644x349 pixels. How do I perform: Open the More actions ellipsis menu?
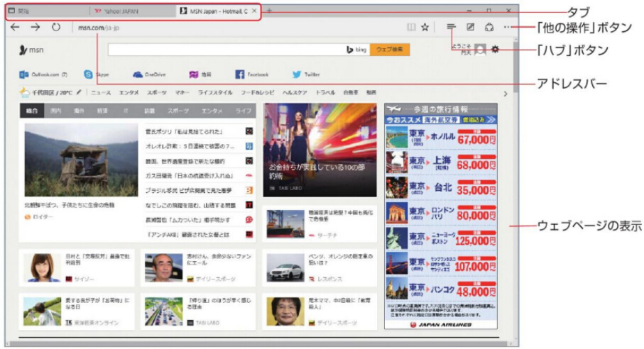[x=507, y=27]
